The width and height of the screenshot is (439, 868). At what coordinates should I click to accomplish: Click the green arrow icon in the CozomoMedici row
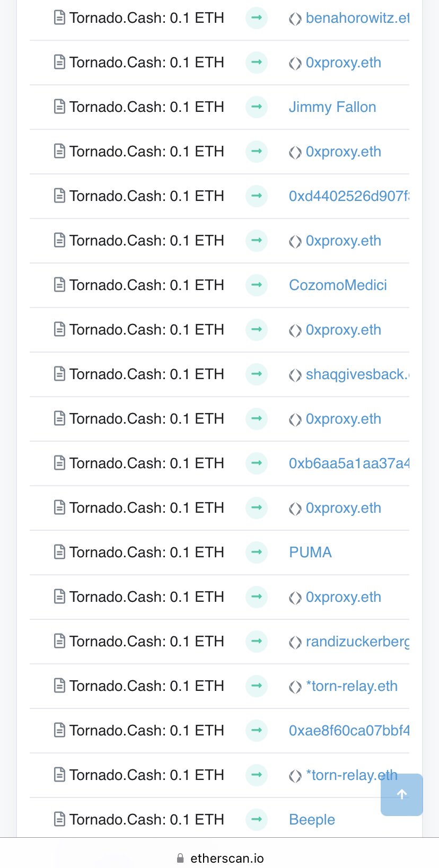pos(256,285)
